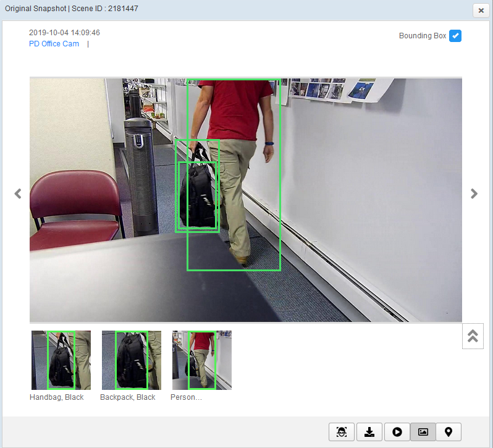Image resolution: width=493 pixels, height=448 pixels.
Task: Click the snapshot timestamp 2019-10-04 14:09:46
Action: 64,33
